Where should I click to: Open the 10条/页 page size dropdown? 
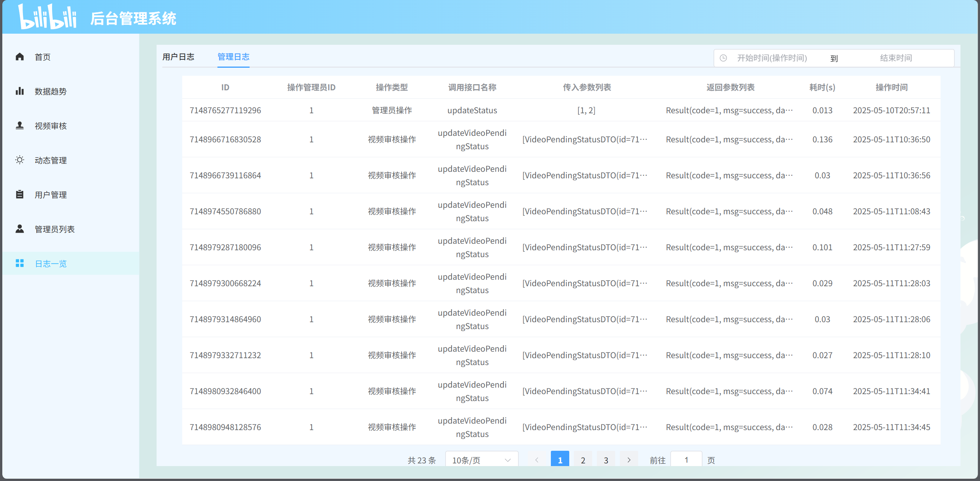click(x=481, y=460)
